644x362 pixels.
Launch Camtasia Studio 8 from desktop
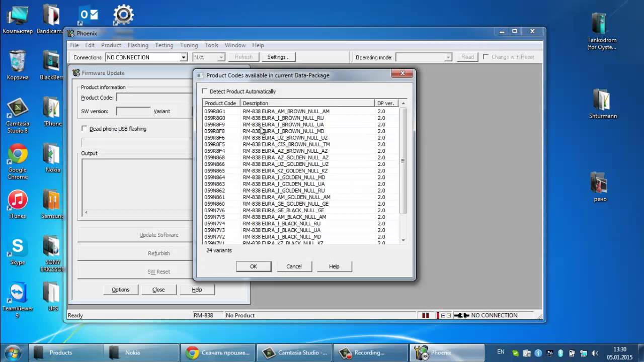tap(18, 116)
